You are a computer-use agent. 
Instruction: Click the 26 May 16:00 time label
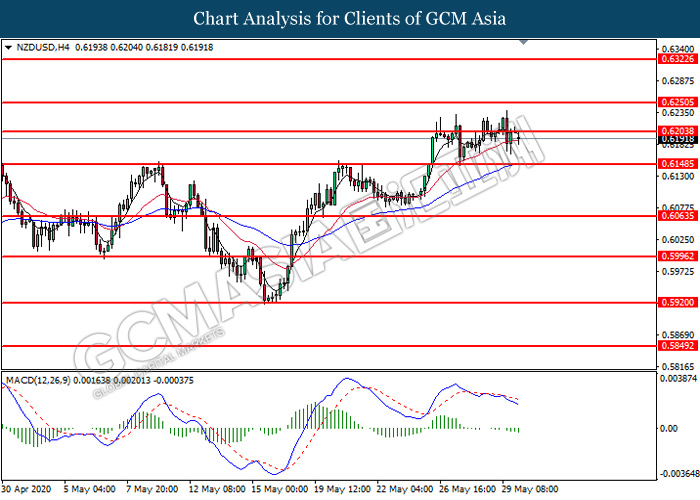[467, 489]
